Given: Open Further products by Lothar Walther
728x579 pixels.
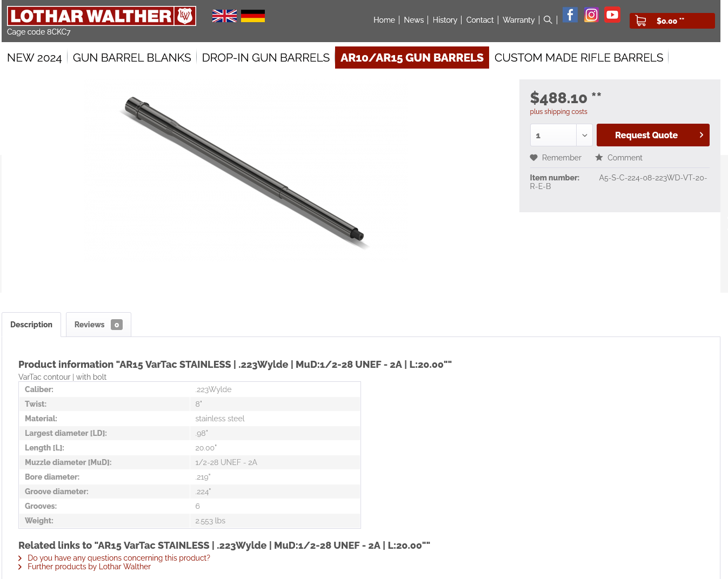Looking at the screenshot, I should click(89, 567).
